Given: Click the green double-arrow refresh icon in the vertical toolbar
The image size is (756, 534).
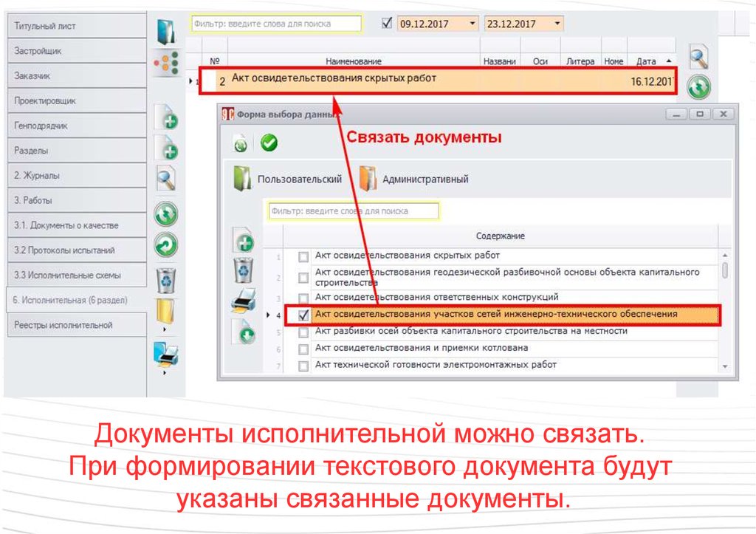Looking at the screenshot, I should (166, 213).
